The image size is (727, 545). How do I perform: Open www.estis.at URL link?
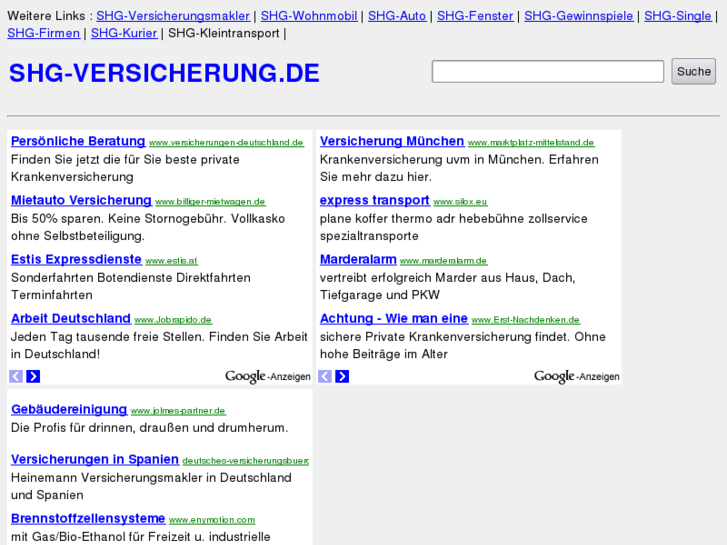click(172, 261)
